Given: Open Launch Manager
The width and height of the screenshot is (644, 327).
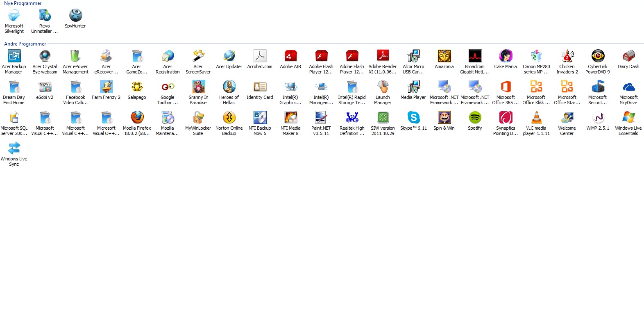Looking at the screenshot, I should pyautogui.click(x=383, y=87).
